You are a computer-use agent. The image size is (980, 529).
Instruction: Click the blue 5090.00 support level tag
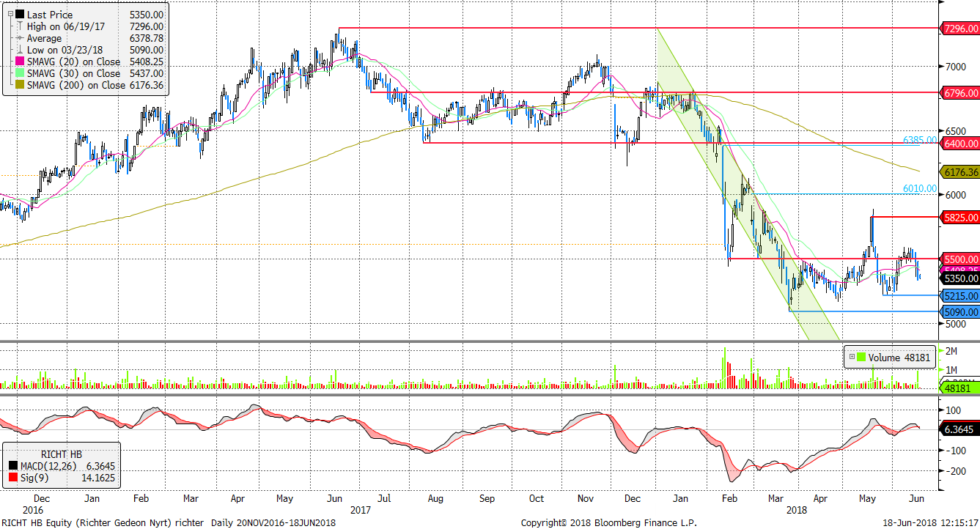point(961,312)
